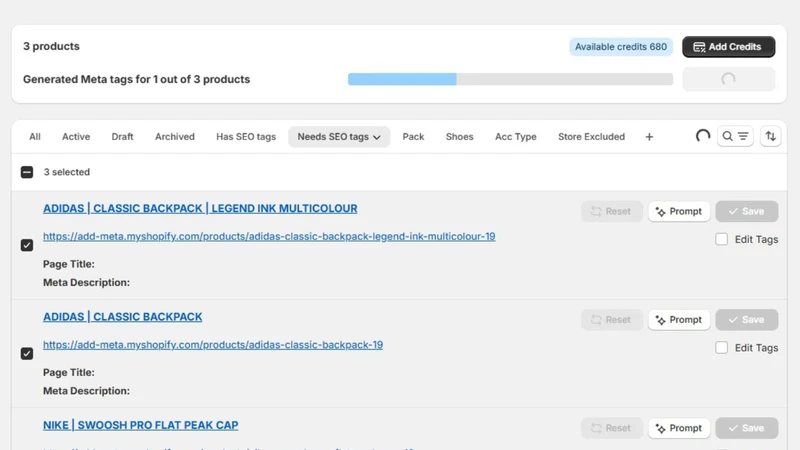Open Prompt for Adidas Classic Backpack

pyautogui.click(x=679, y=319)
